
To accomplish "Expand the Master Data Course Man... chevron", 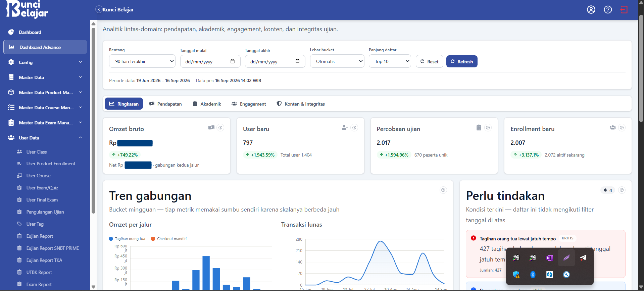I will coord(81,107).
